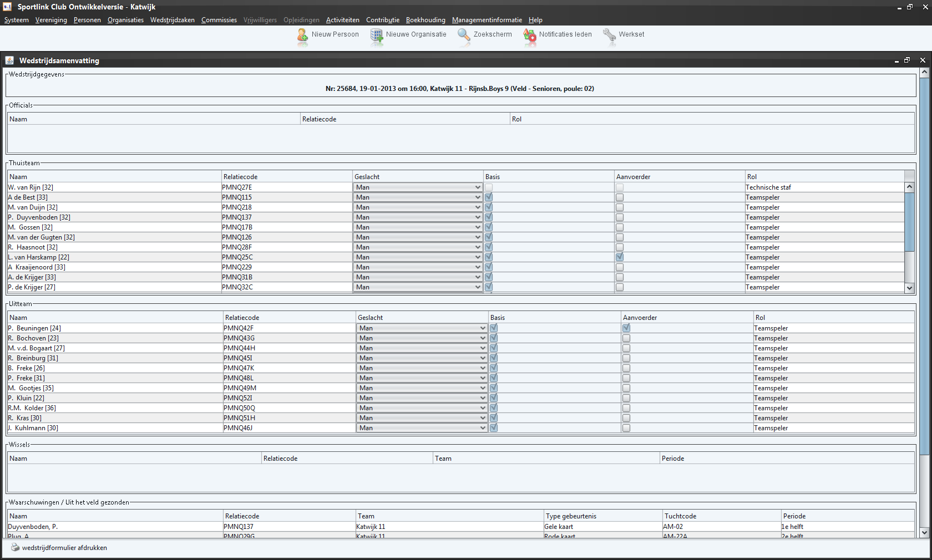This screenshot has height=560, width=932.
Task: Open Geslacht dropdown for R.M. Kolder
Action: (x=422, y=408)
